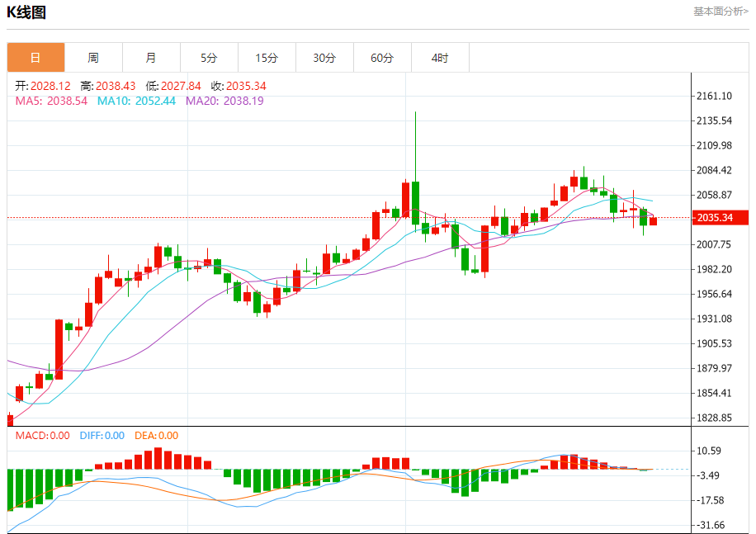Click the 2135.54 price axis label
This screenshot has width=756, height=534.
point(714,121)
